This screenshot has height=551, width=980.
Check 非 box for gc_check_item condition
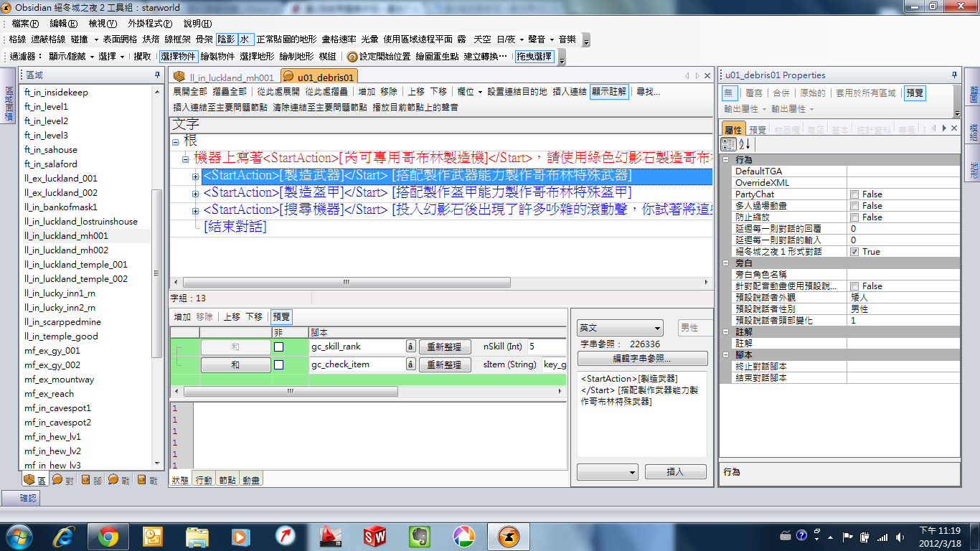click(x=278, y=364)
